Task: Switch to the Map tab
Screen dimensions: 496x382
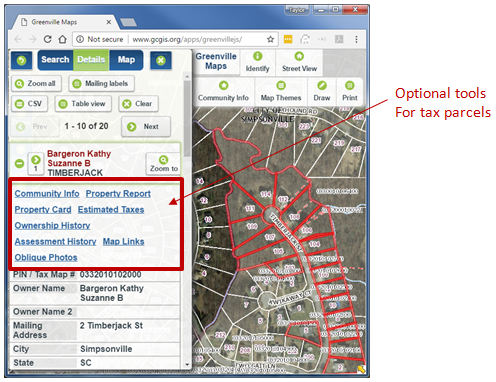Action: point(126,60)
